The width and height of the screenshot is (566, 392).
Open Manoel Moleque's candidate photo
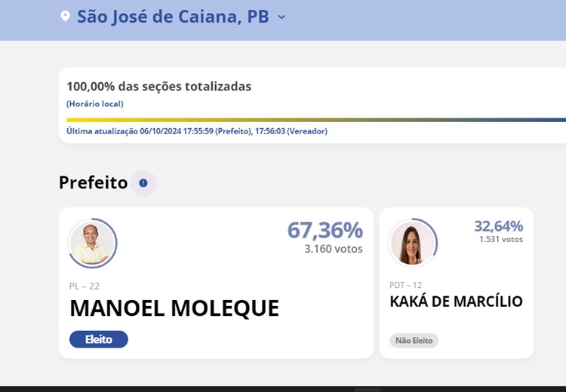click(x=93, y=243)
